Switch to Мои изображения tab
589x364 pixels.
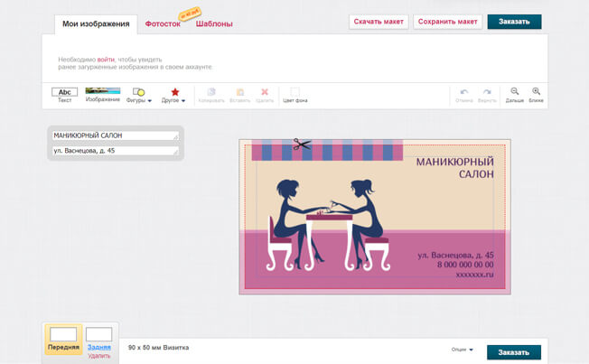tap(96, 24)
